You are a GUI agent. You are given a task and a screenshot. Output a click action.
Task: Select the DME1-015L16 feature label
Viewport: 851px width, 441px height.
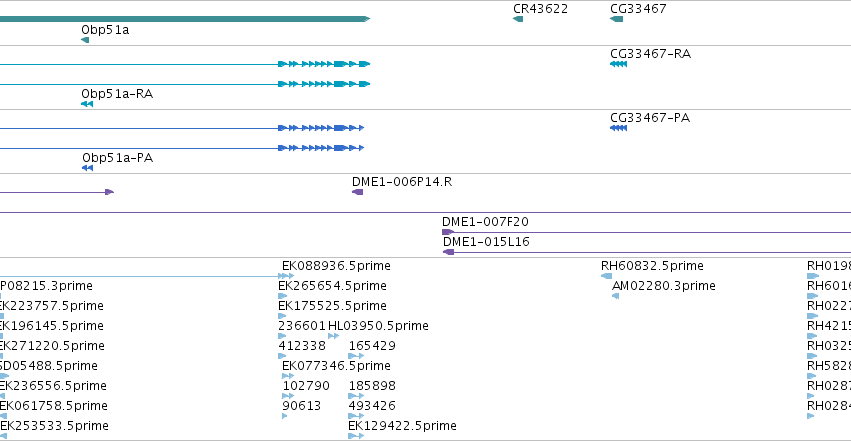pyautogui.click(x=486, y=242)
